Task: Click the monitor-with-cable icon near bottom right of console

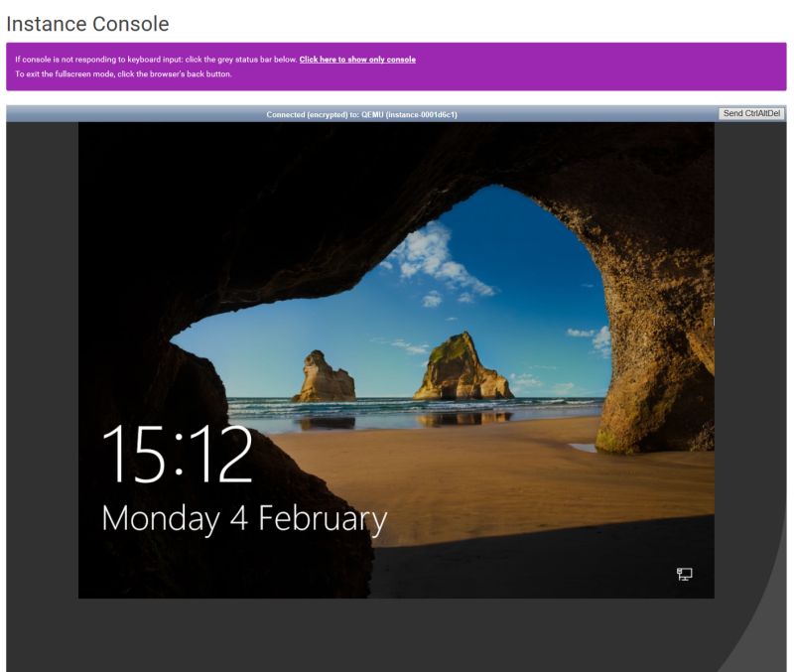Action: click(x=684, y=574)
